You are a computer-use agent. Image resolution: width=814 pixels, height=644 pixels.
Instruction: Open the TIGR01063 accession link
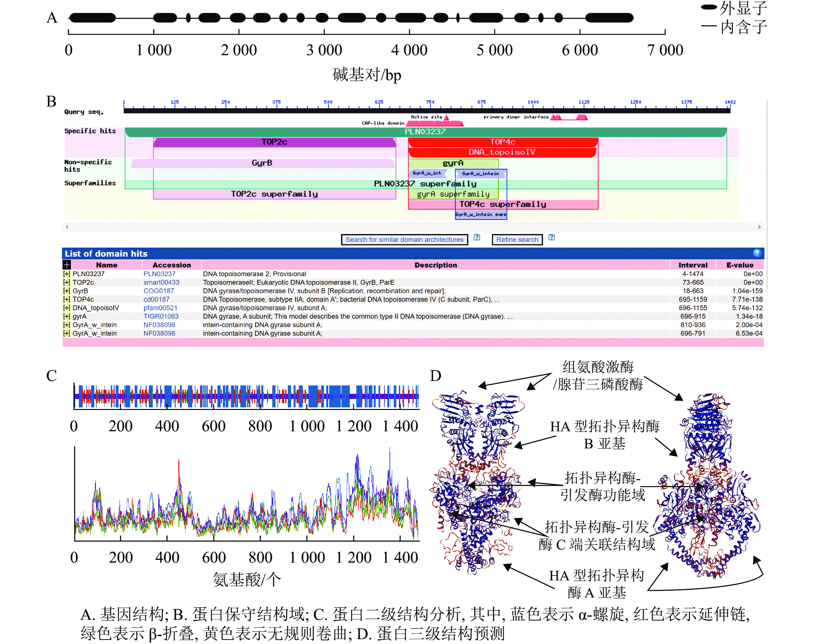(x=161, y=316)
